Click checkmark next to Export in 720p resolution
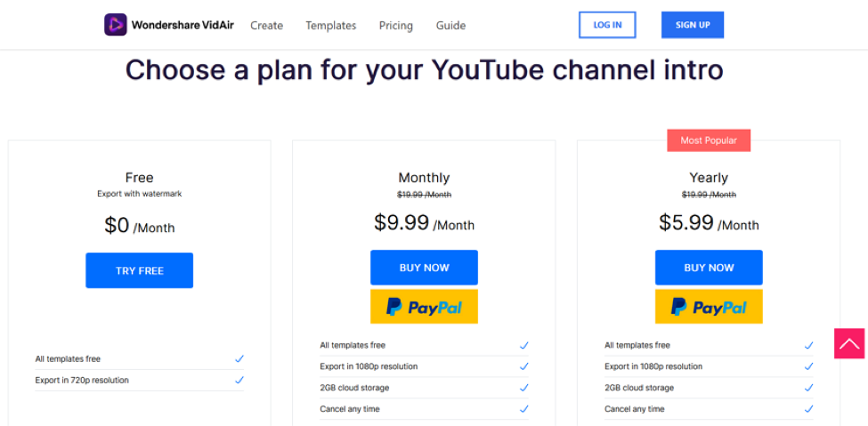 tap(239, 381)
